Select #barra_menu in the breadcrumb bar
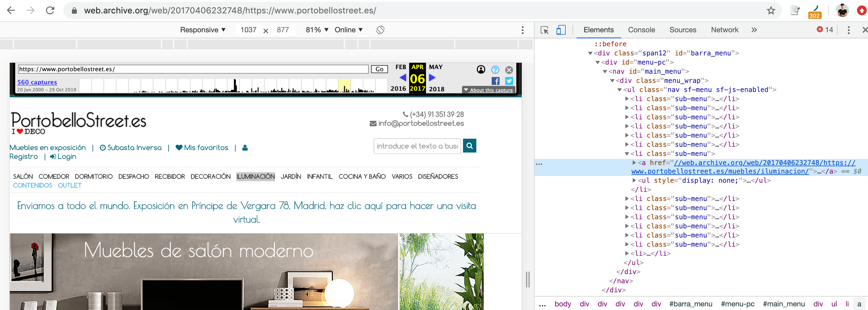Screen dimensions: 868x310 point(691,304)
